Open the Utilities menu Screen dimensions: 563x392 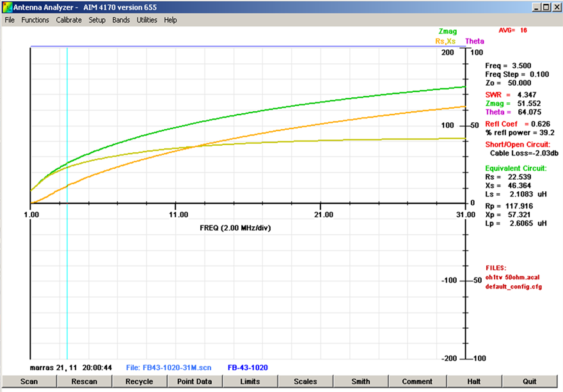[147, 20]
